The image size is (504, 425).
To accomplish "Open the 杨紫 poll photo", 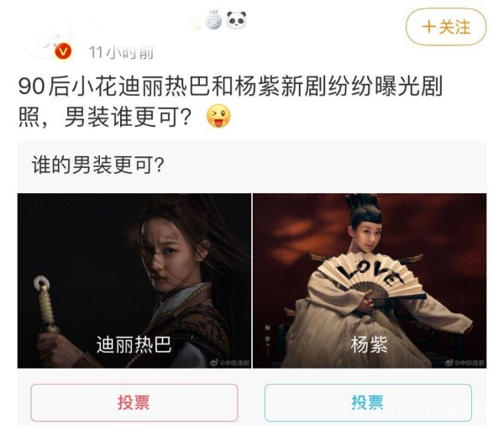I will [x=370, y=281].
